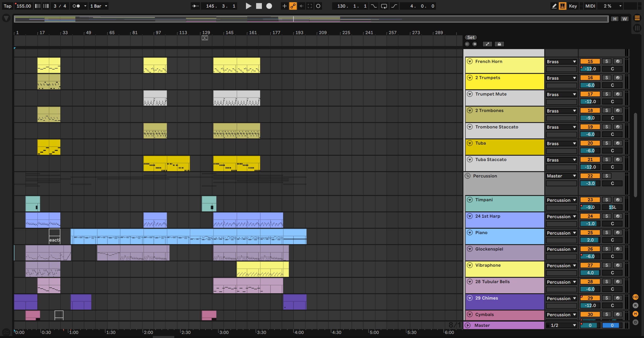
Task: Adjust the Vibraphone volume slider 4.0
Action: [590, 273]
